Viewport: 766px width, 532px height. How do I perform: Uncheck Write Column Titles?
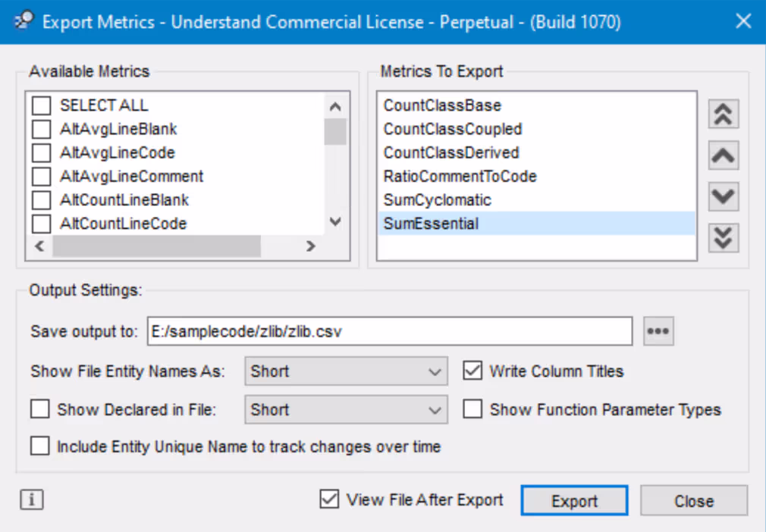[x=472, y=371]
